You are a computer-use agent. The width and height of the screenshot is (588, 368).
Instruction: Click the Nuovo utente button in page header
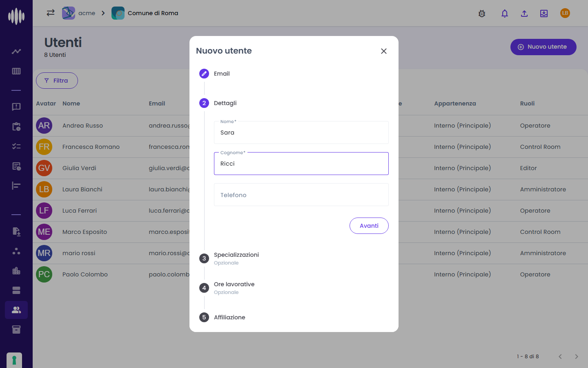point(543,47)
